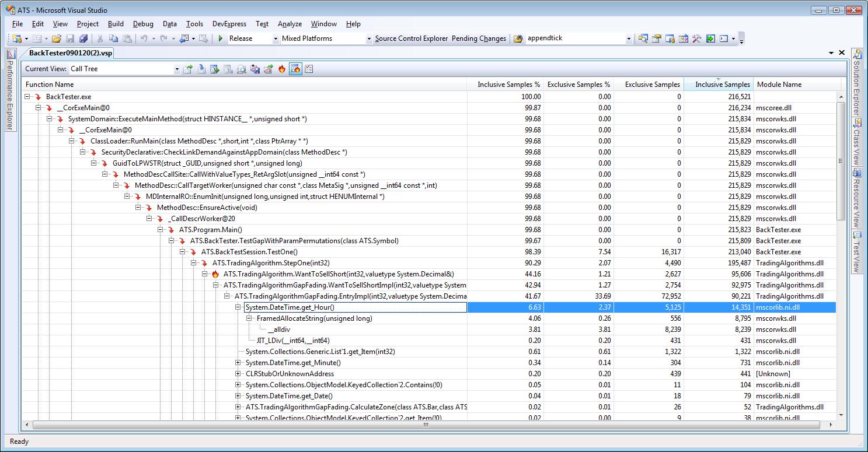Viewport: 868px width, 452px height.
Task: Open the Test View side tab
Action: click(857, 253)
